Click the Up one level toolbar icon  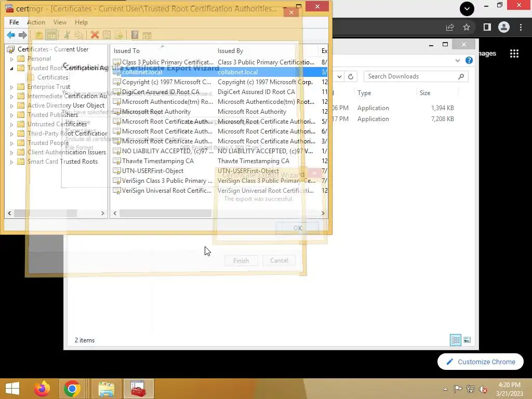(x=38, y=35)
